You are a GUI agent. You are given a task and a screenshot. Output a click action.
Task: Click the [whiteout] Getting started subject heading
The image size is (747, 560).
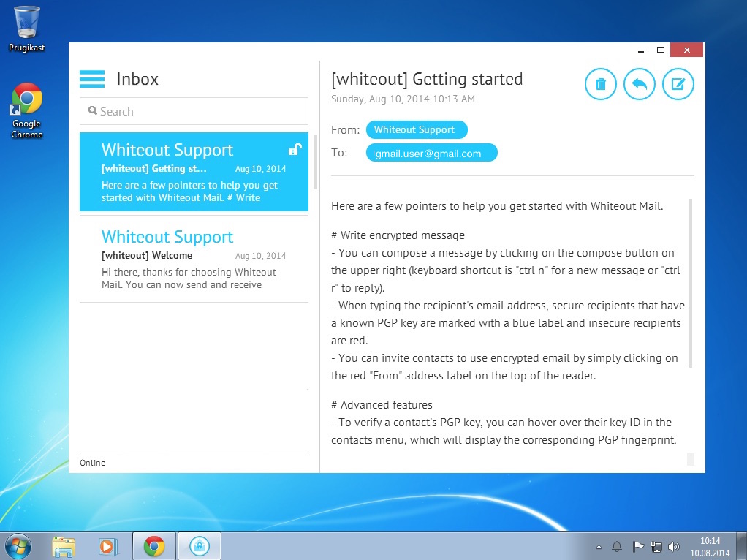pos(427,79)
